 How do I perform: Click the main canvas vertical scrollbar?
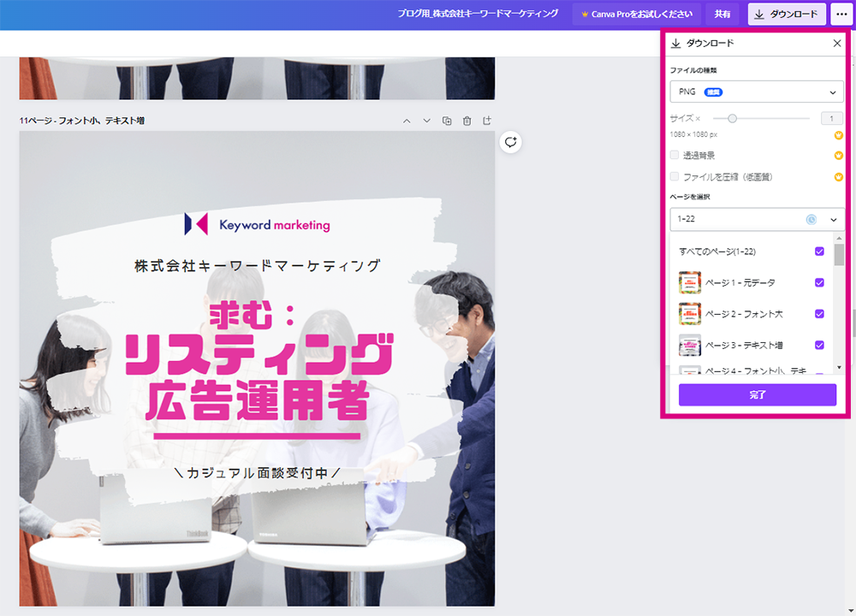[853, 323]
